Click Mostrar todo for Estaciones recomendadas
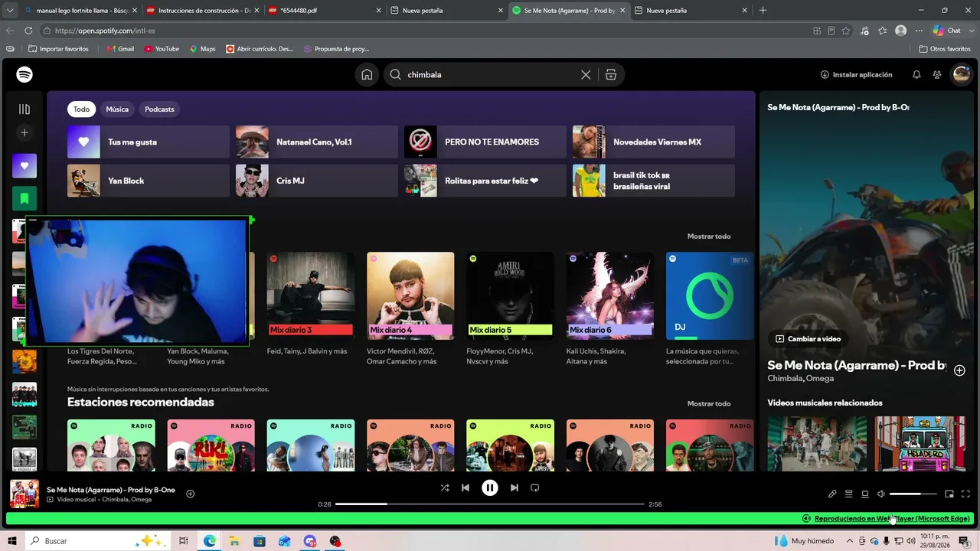This screenshot has width=980, height=551. (709, 403)
